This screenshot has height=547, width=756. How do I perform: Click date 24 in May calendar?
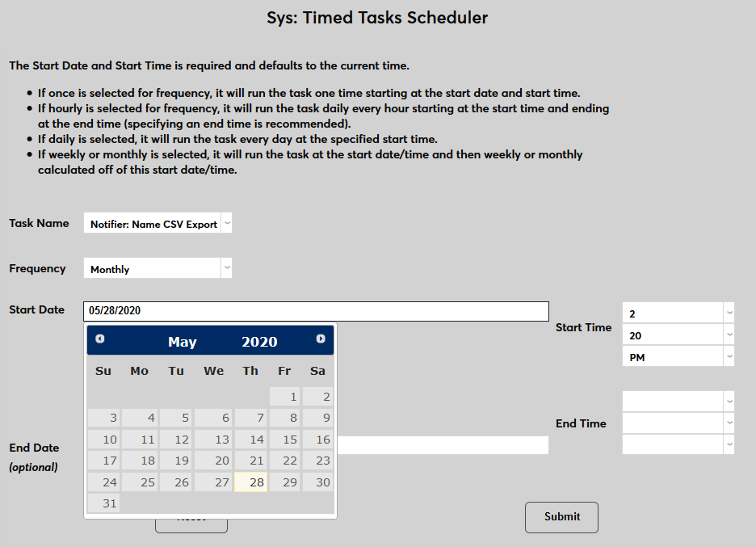[x=103, y=482]
